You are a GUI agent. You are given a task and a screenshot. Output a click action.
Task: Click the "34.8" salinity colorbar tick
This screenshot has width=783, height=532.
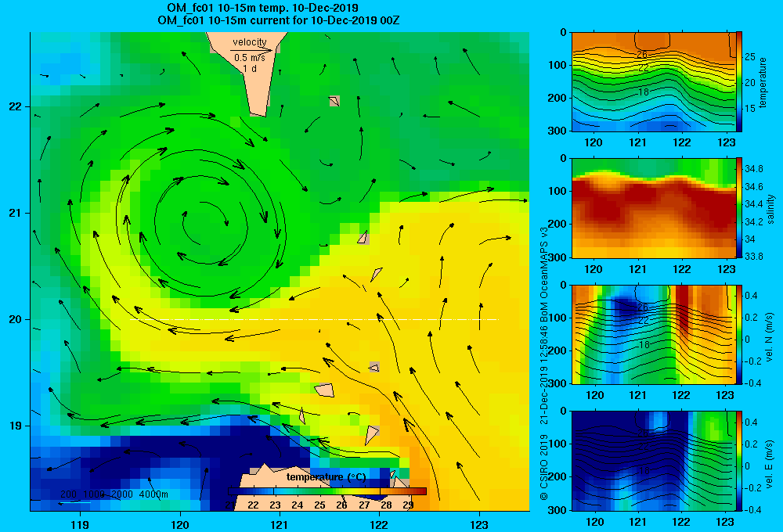tap(753, 169)
